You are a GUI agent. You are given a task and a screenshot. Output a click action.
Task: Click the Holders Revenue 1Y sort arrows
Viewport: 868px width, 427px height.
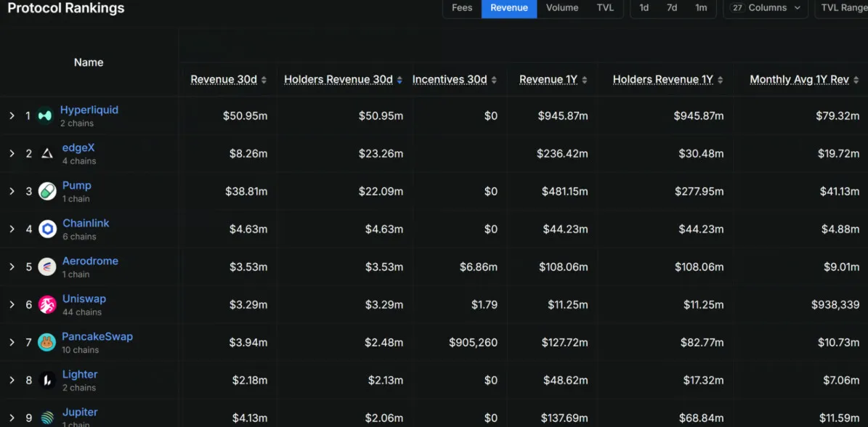point(721,80)
